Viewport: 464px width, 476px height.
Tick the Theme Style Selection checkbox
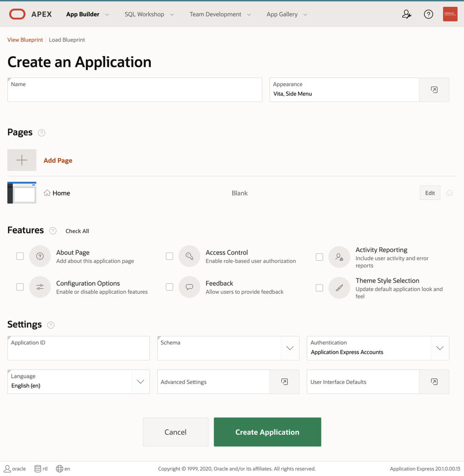click(319, 288)
